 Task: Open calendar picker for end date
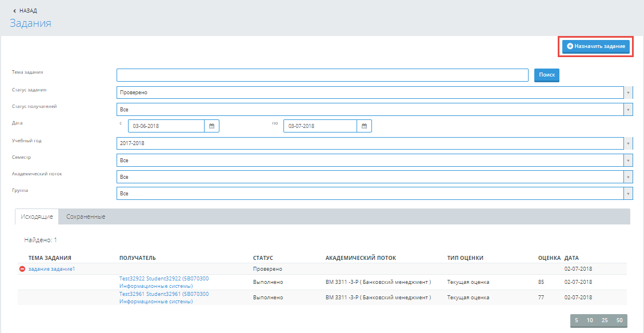(x=364, y=126)
